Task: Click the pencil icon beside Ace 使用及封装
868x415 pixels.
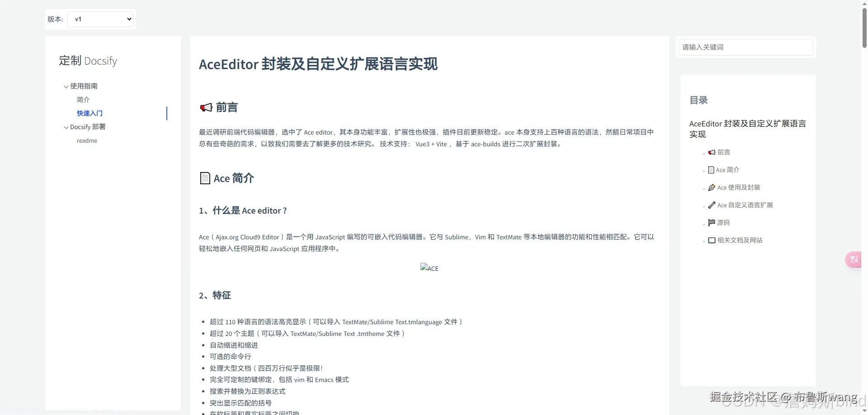Action: [712, 187]
